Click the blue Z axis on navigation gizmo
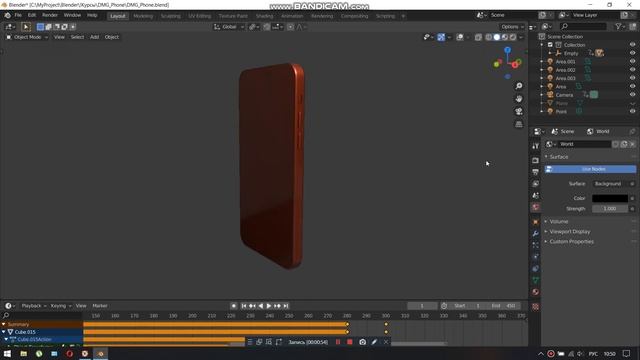The height and width of the screenshot is (360, 640). tap(507, 50)
